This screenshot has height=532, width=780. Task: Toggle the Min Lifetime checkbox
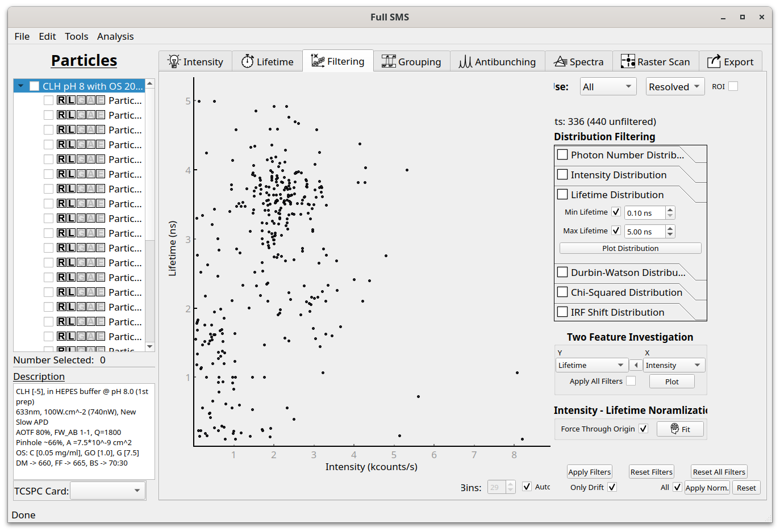point(616,212)
